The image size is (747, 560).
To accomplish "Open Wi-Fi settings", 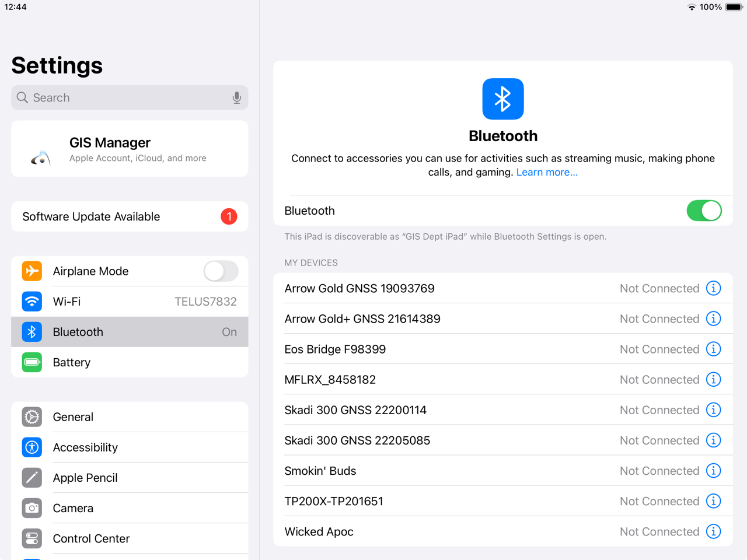I will 130,301.
